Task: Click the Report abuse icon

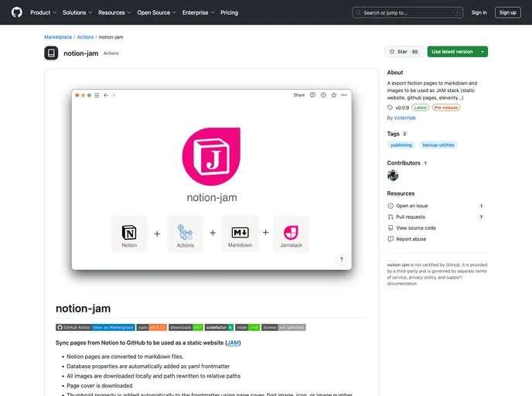Action: pos(390,239)
